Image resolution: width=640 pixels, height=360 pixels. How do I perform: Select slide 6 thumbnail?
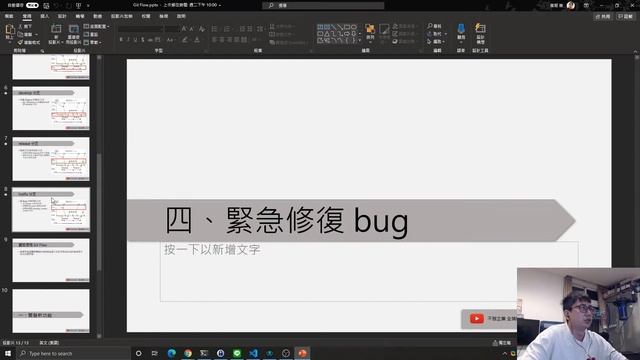(x=51, y=108)
